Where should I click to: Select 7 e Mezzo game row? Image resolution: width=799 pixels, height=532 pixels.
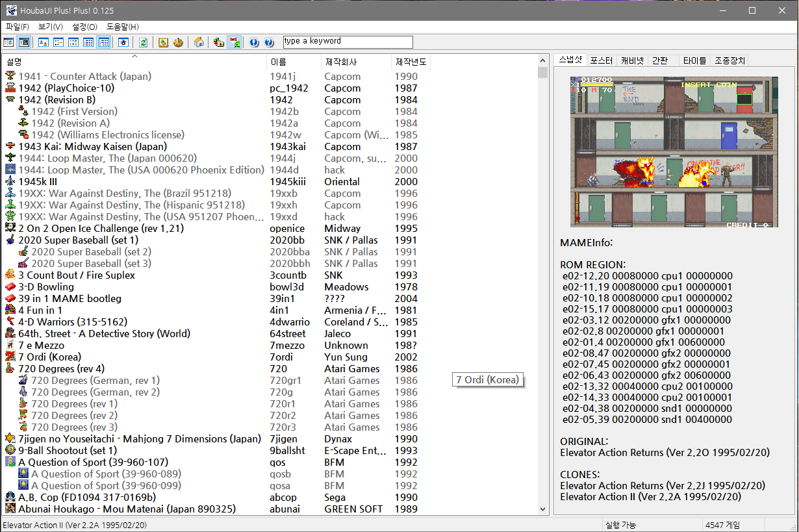[216, 346]
